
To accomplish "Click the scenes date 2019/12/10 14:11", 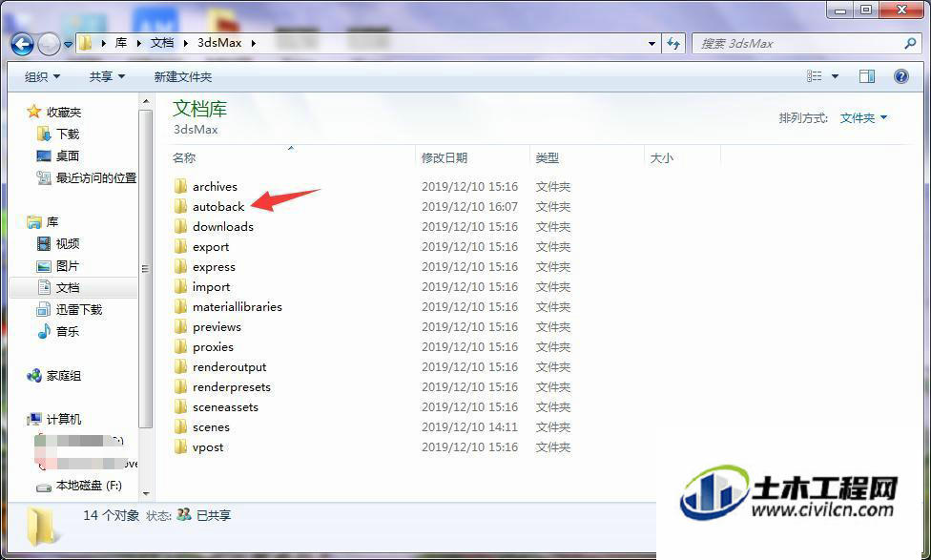I will point(469,427).
